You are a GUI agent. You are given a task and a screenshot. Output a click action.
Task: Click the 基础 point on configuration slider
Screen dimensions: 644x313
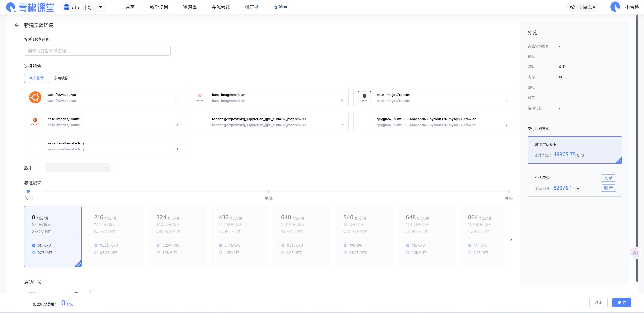pos(268,191)
